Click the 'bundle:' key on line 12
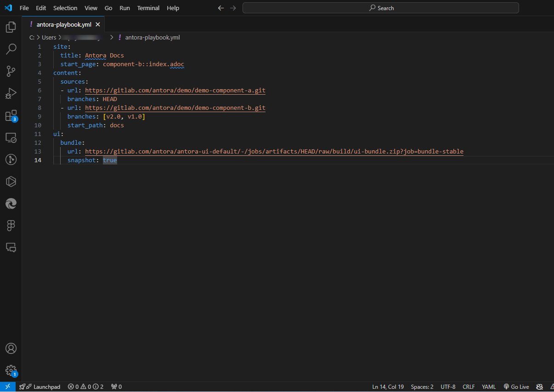This screenshot has width=554, height=392. (x=73, y=143)
